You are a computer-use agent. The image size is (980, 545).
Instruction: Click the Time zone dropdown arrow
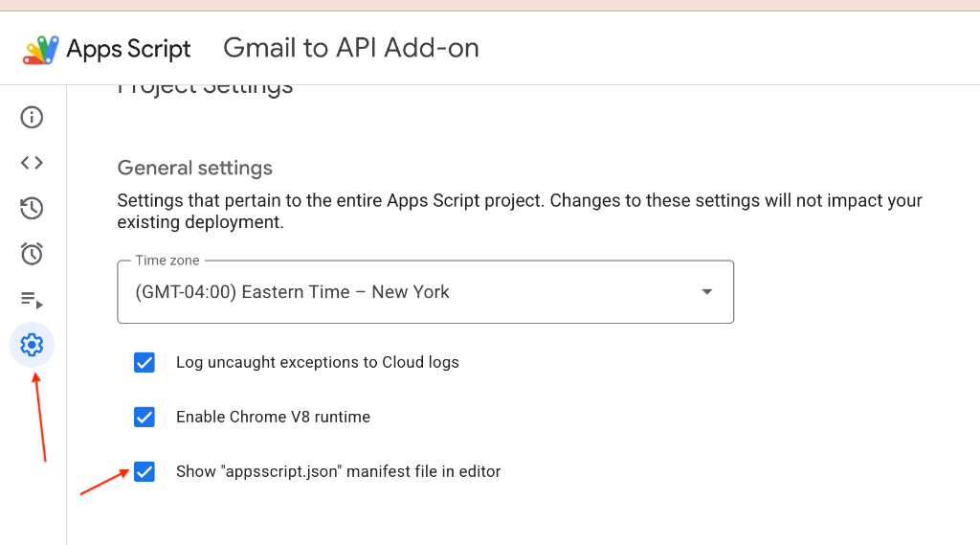pyautogui.click(x=707, y=291)
